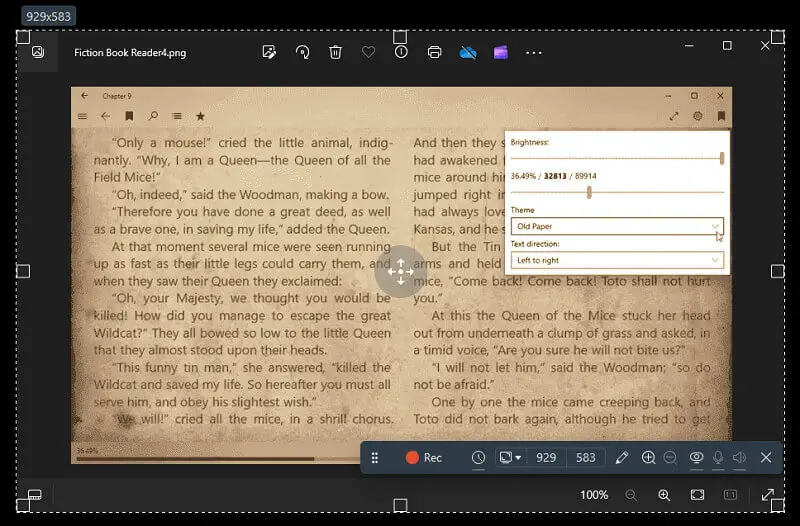Click the Theme label in settings panel

(x=522, y=210)
